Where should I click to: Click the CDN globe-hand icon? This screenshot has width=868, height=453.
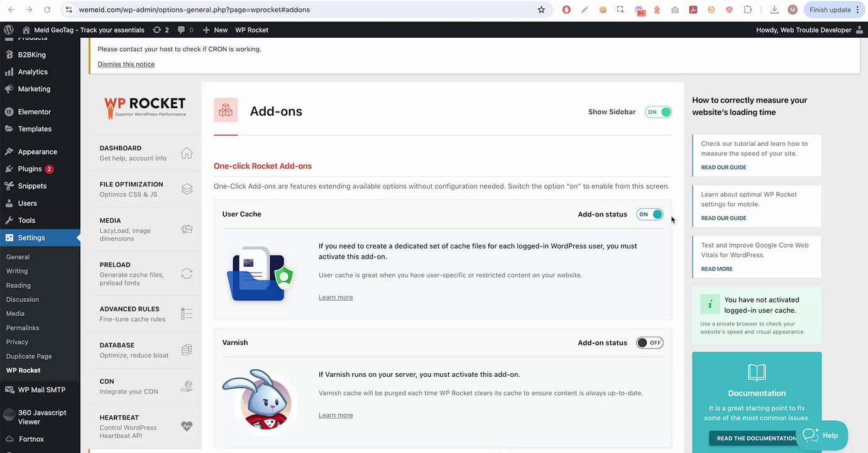click(187, 386)
